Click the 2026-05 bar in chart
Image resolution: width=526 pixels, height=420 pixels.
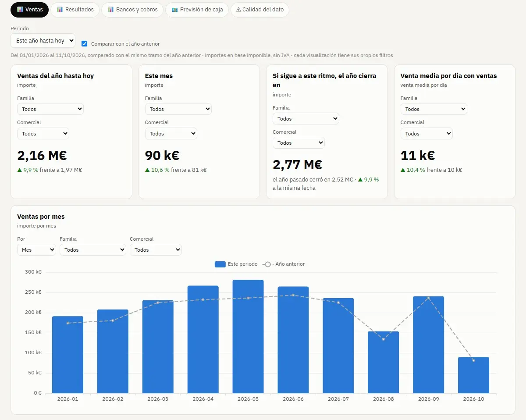click(248, 337)
